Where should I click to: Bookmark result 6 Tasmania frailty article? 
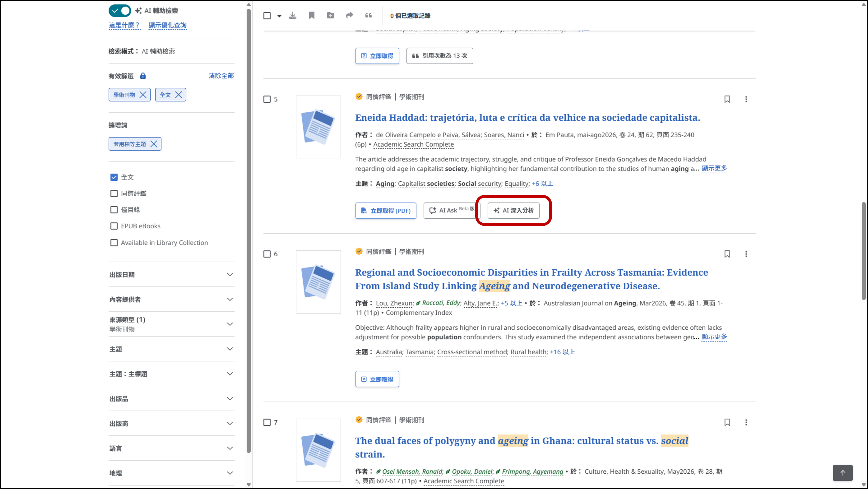pyautogui.click(x=727, y=254)
